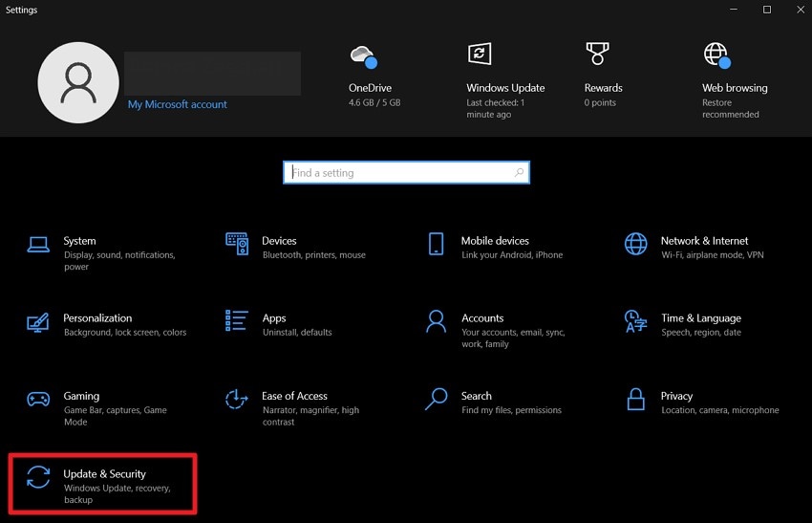Open the Devices keyboard and speaker icon
Image resolution: width=812 pixels, height=523 pixels.
237,244
